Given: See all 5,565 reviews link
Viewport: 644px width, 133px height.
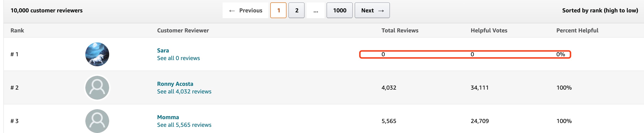Looking at the screenshot, I should pos(184,125).
